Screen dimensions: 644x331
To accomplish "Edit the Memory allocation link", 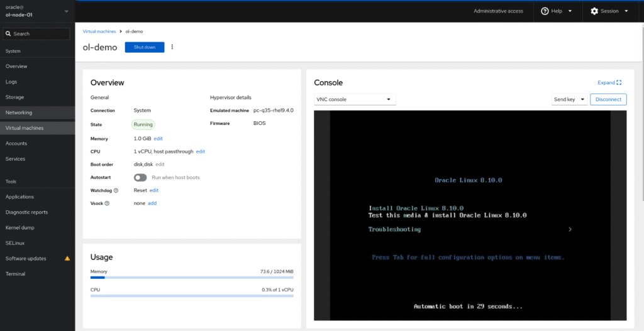I will click(158, 139).
